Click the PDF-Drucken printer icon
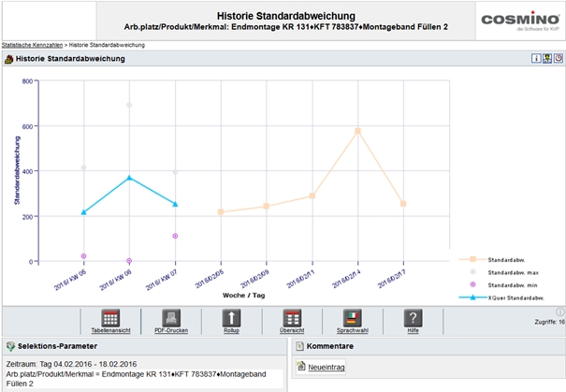The image size is (566, 392). [171, 317]
